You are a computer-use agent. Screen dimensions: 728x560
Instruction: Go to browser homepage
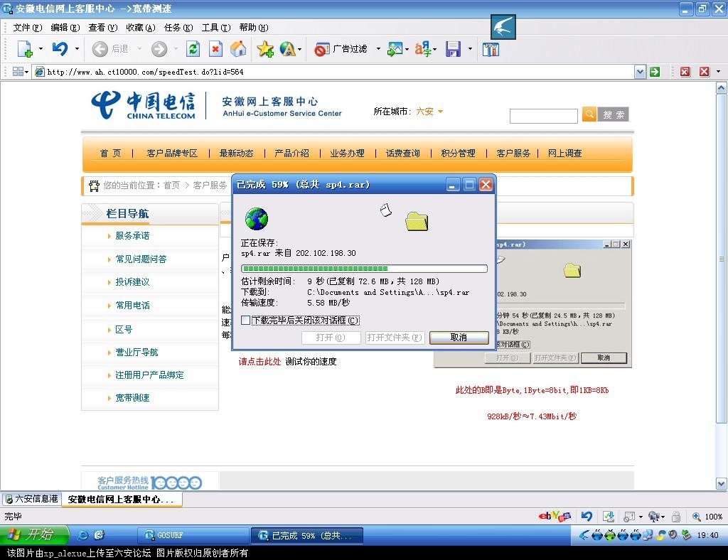[238, 49]
